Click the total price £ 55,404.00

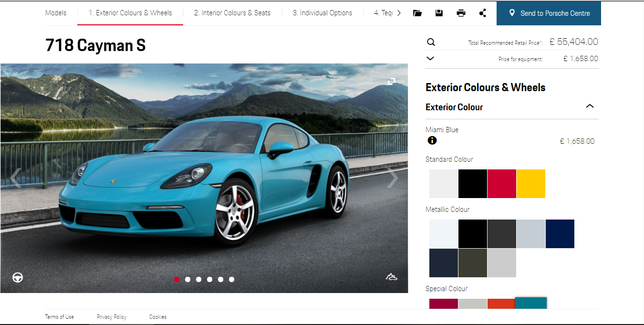pos(574,42)
